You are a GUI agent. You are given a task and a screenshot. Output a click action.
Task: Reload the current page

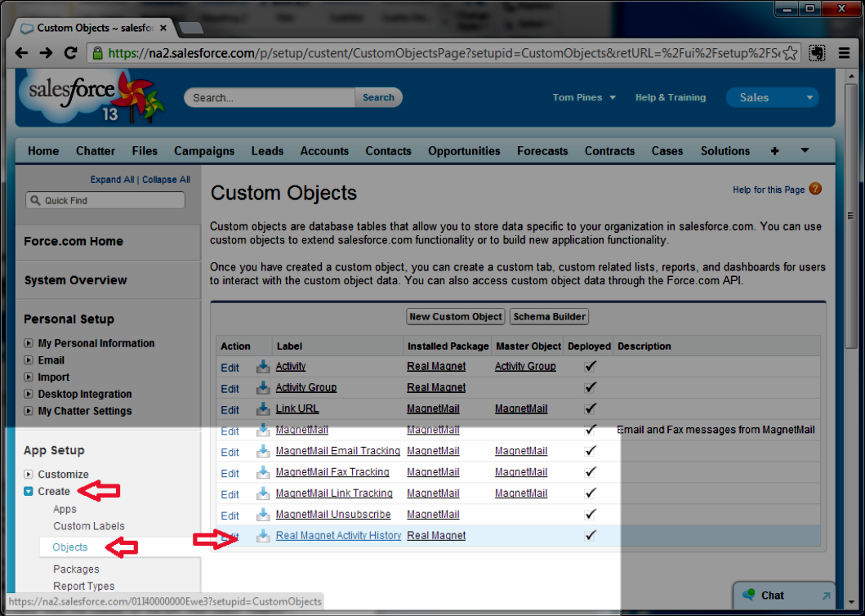tap(70, 53)
